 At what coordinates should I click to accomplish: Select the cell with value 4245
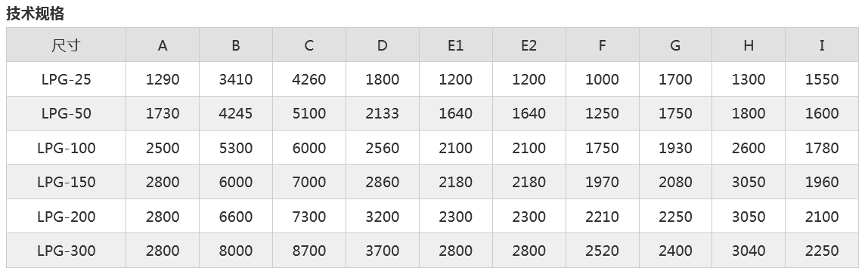tap(236, 113)
